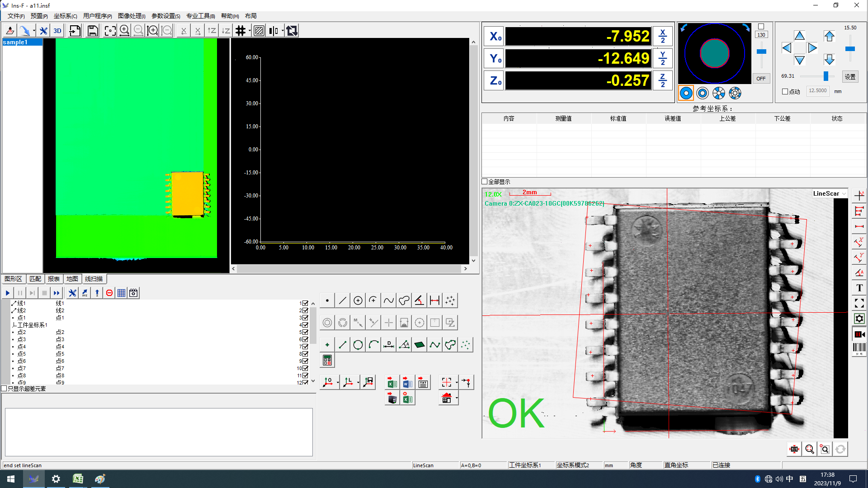868x488 pixels.
Task: Click the 设置 button
Action: (x=850, y=77)
